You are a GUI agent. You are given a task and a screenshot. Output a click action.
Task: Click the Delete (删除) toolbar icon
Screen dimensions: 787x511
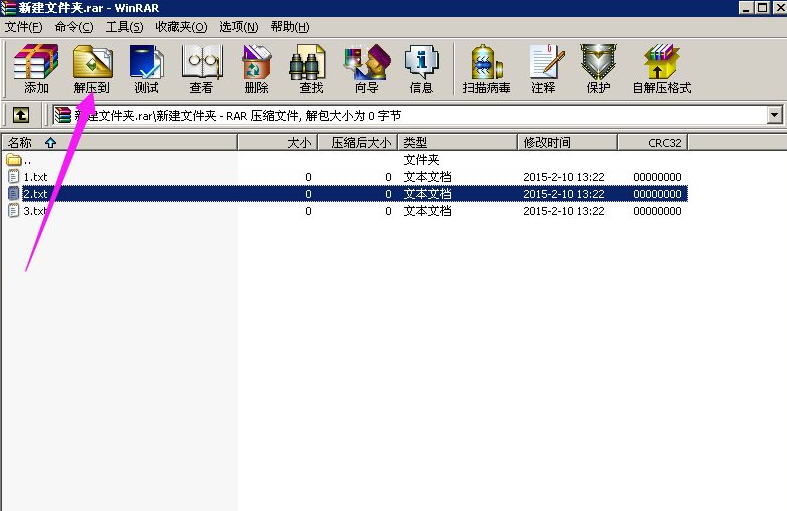(256, 68)
